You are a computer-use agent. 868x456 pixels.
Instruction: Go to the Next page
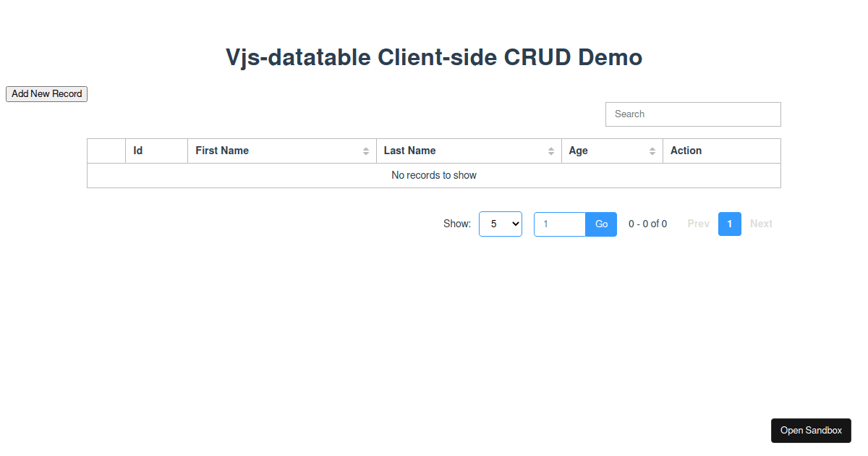[x=761, y=224]
